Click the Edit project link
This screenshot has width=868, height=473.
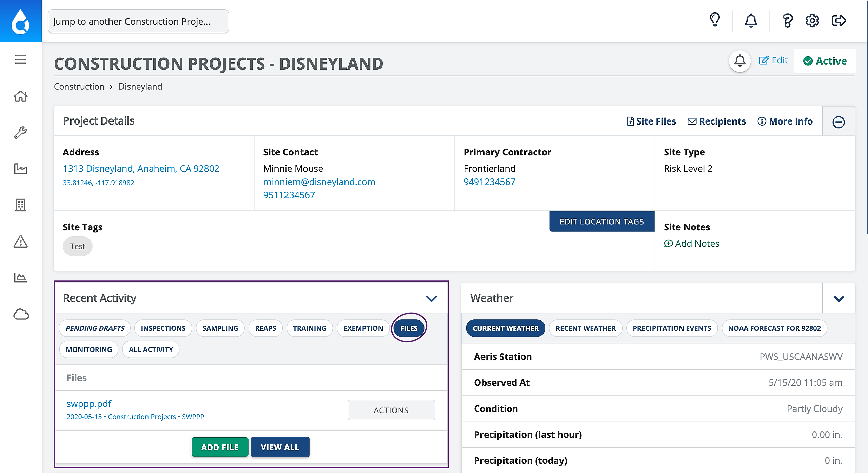(773, 60)
